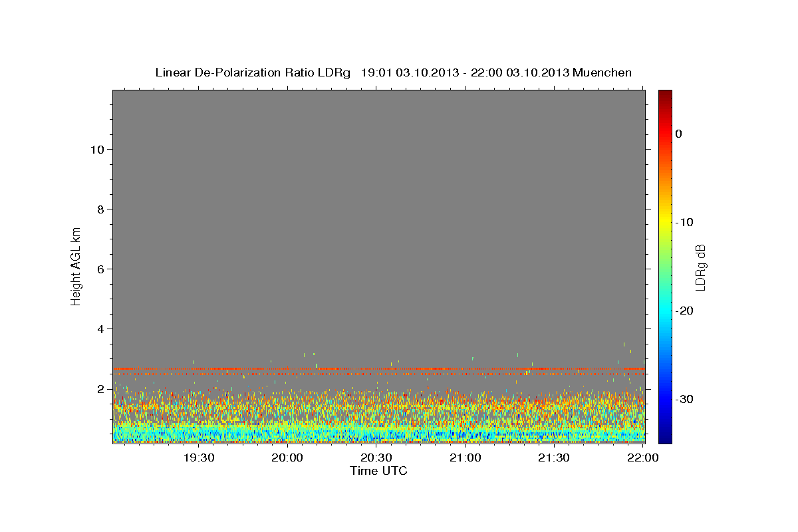Click the colorbar value -20

click(x=685, y=311)
